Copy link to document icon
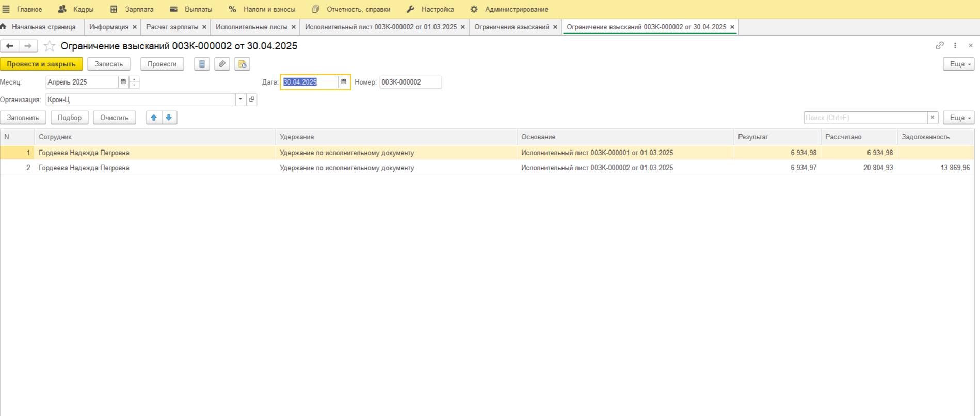 [939, 46]
